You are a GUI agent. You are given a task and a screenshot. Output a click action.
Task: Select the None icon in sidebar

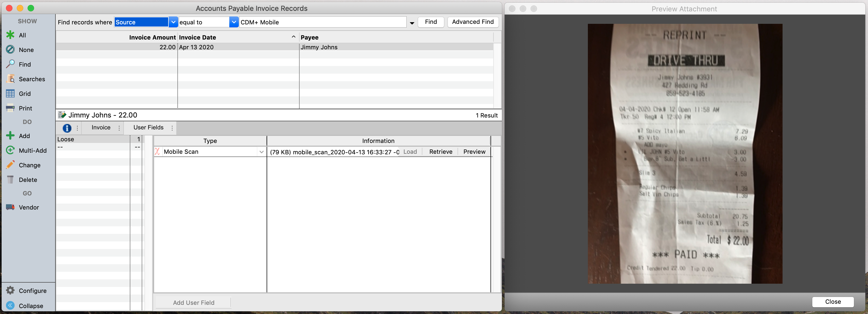pos(11,50)
